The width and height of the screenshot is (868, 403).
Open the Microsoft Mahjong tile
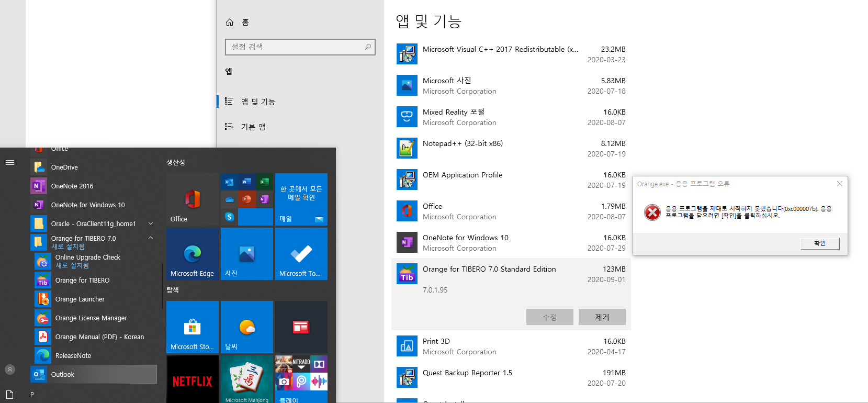pos(247,379)
